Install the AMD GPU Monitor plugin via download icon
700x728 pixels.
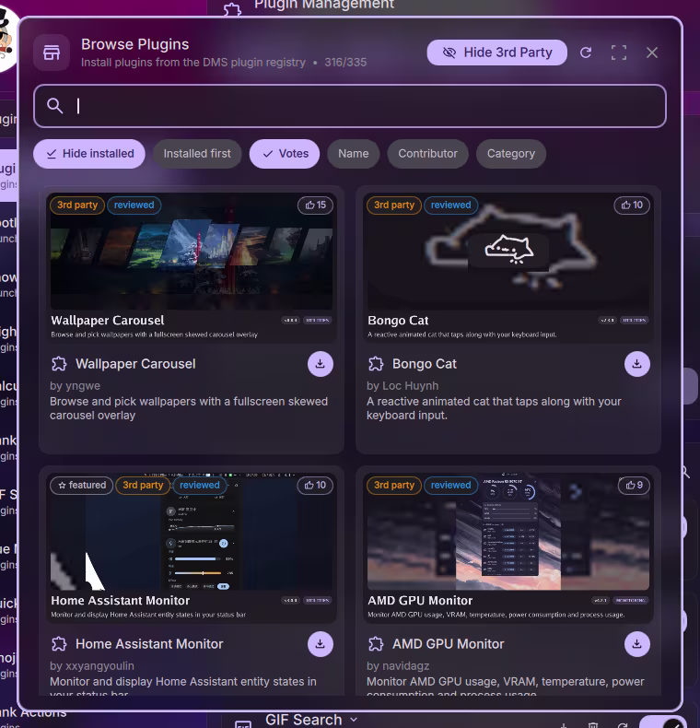pos(636,644)
